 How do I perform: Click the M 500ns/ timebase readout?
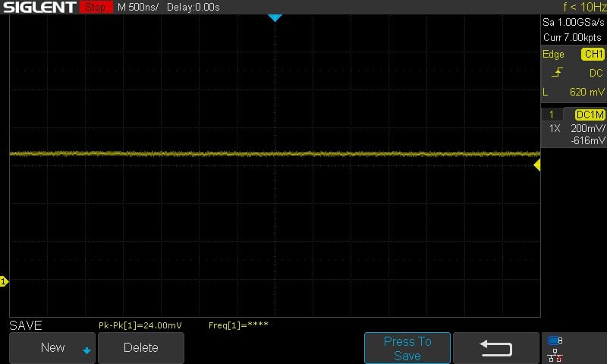[138, 7]
